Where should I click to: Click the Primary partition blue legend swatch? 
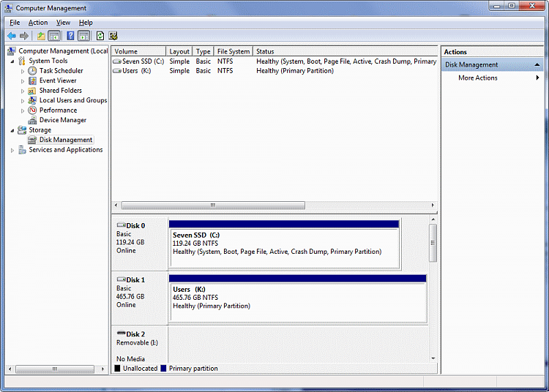pyautogui.click(x=163, y=368)
